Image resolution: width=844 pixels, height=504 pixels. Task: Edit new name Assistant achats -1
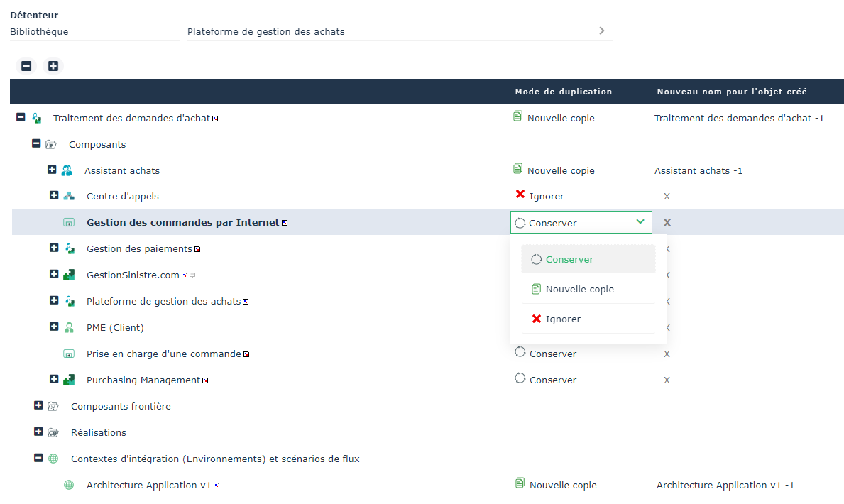point(698,171)
